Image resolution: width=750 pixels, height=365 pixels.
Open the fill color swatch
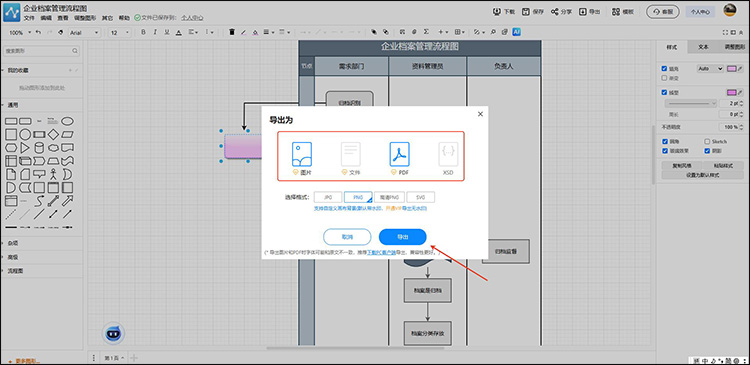732,69
